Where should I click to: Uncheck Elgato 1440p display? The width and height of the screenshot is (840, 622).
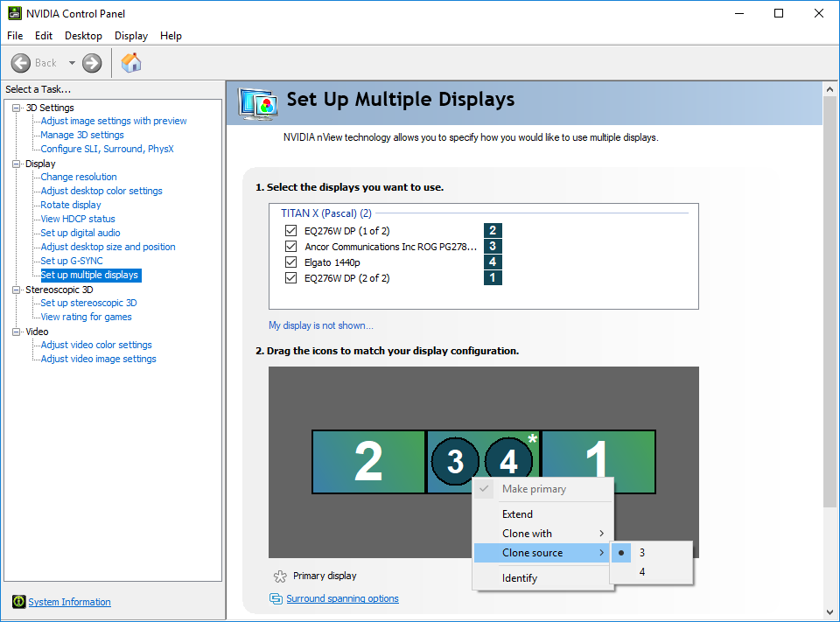290,262
